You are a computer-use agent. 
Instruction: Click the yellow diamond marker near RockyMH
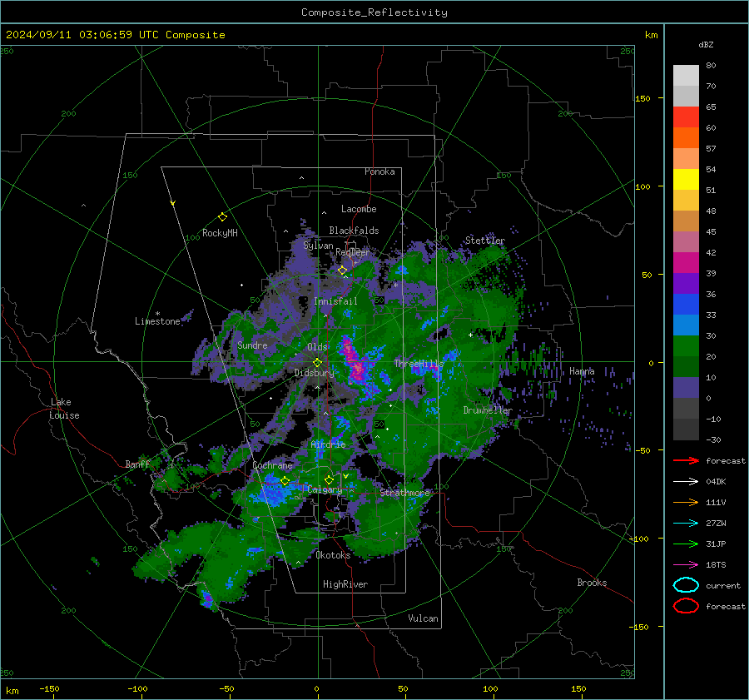pos(222,217)
